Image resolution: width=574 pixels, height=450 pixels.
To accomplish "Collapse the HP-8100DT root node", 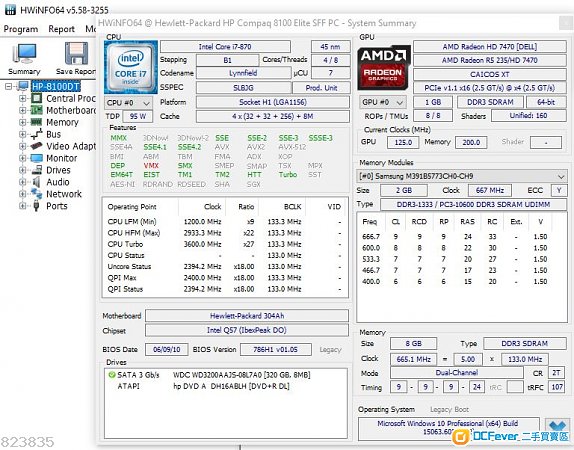I will (9, 86).
